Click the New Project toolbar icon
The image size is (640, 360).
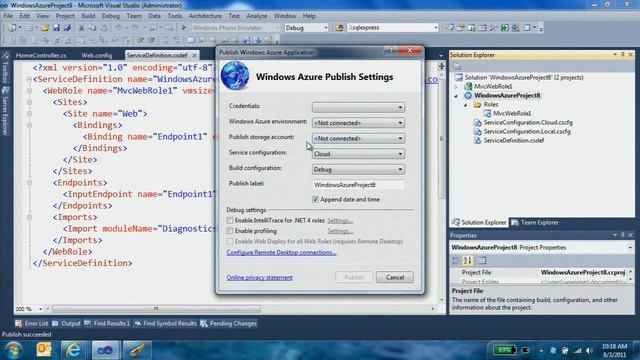[x=11, y=28]
